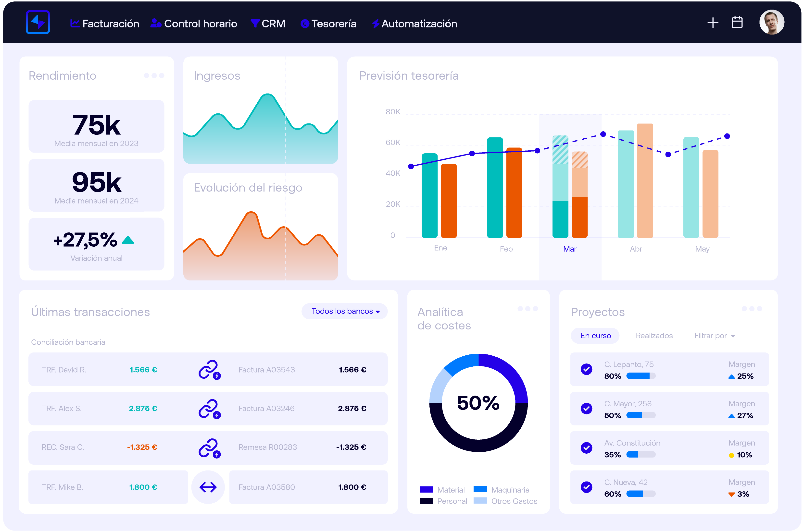
Task: Click the link icon beside Remesa R00283
Action: point(208,448)
